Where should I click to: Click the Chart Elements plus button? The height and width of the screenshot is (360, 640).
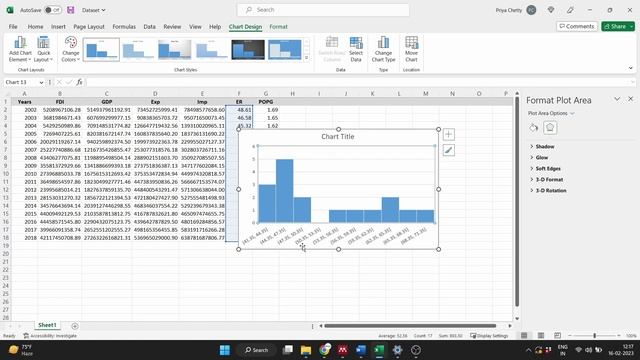pyautogui.click(x=449, y=134)
